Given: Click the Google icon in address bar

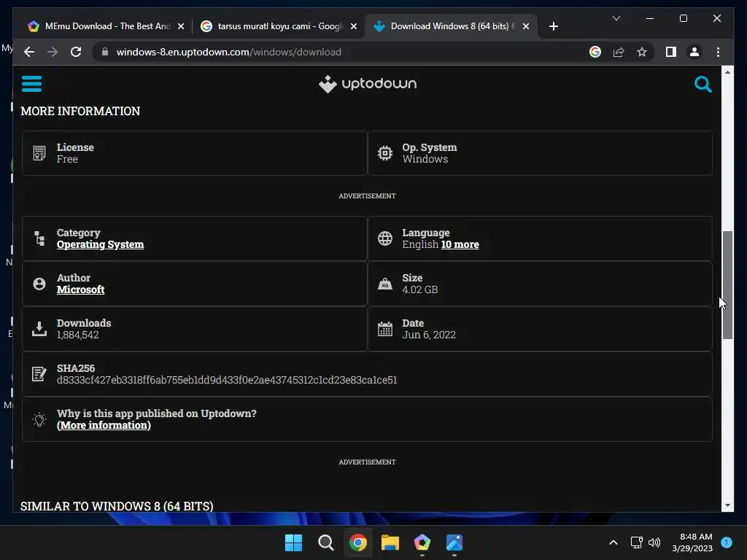Looking at the screenshot, I should (595, 52).
